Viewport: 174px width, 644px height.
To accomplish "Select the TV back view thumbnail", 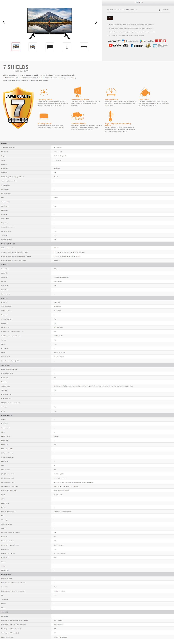I will pyautogui.click(x=50, y=47).
